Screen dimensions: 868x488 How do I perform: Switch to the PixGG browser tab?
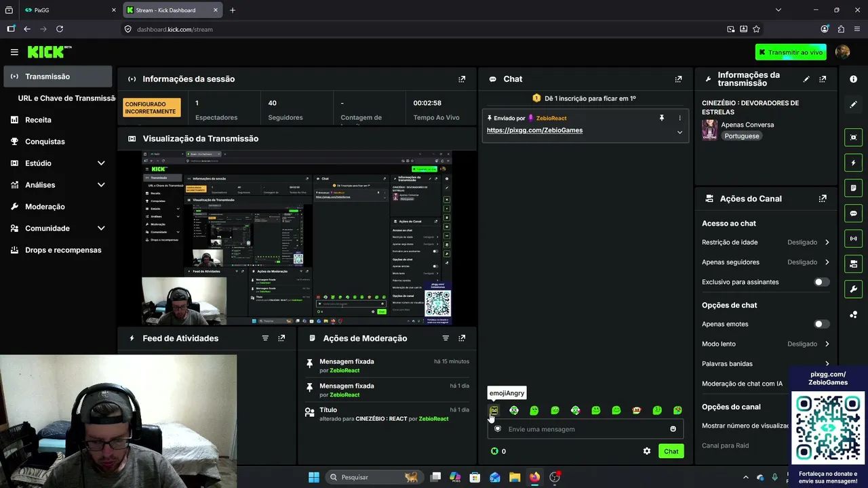pos(69,10)
